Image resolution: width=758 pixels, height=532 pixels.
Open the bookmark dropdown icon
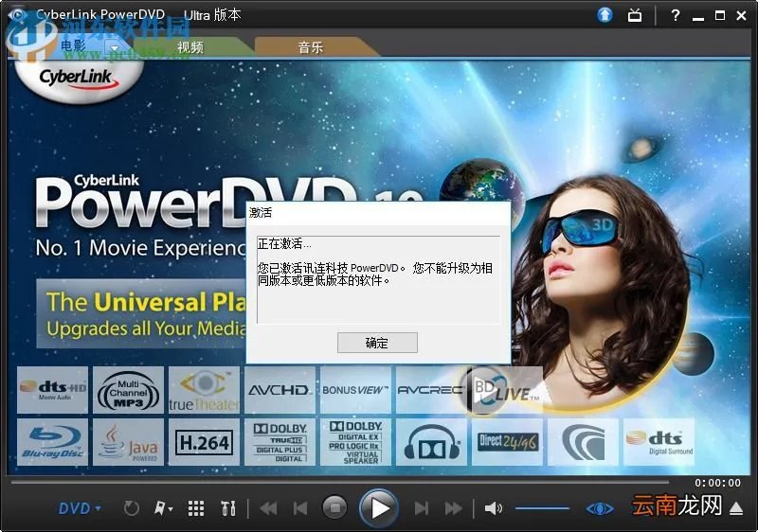[x=163, y=508]
